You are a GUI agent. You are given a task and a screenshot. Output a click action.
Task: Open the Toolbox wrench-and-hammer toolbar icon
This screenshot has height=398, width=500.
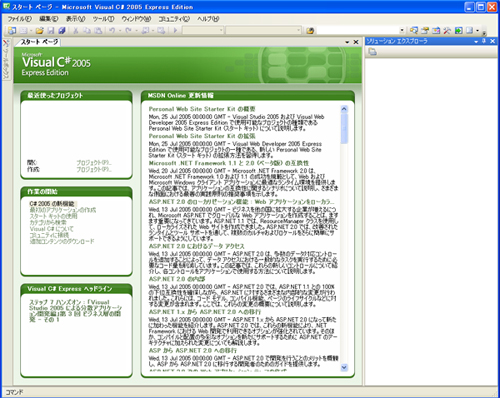pyautogui.click(x=447, y=31)
